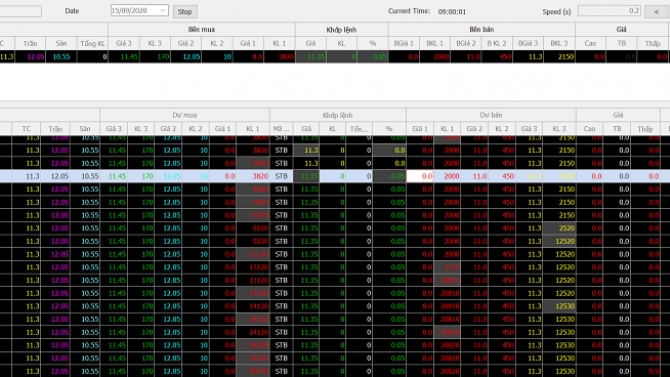The image size is (670, 377).
Task: Select 11.35 in the highlighted row
Action: [x=306, y=176]
